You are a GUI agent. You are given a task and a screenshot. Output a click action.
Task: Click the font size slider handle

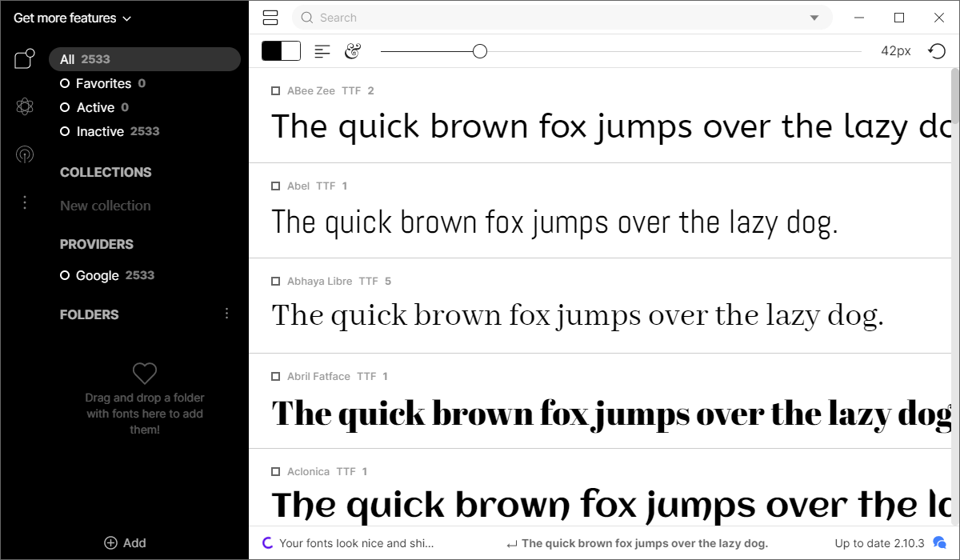(480, 50)
